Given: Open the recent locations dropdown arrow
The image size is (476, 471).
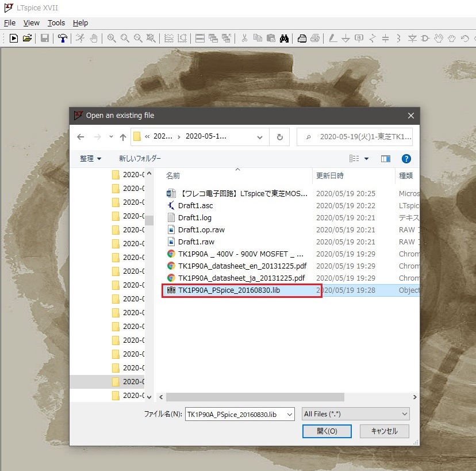Looking at the screenshot, I should tap(111, 137).
